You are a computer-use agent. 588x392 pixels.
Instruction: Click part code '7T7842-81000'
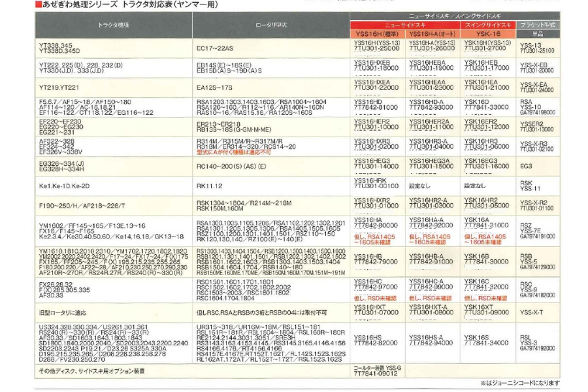376,107
